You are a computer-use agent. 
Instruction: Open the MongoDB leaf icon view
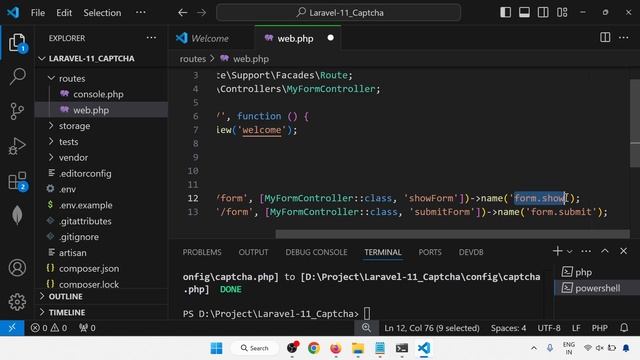tap(17, 215)
